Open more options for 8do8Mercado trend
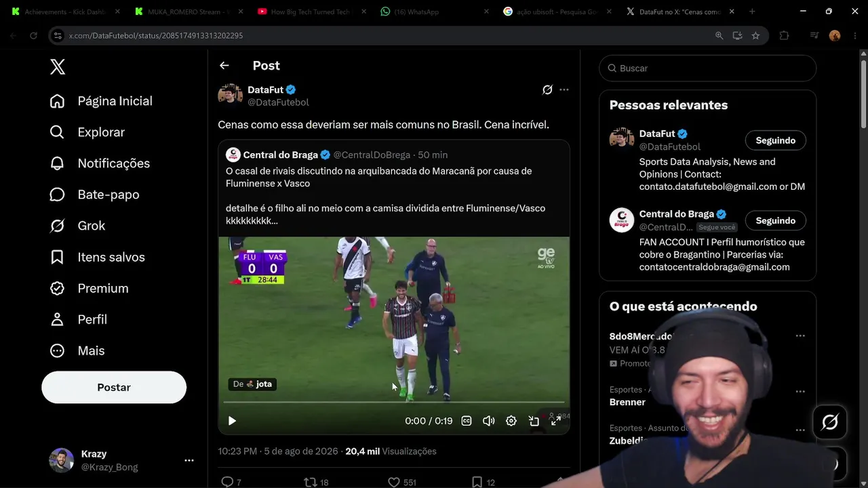Screen dimensions: 868x488 tap(800, 335)
